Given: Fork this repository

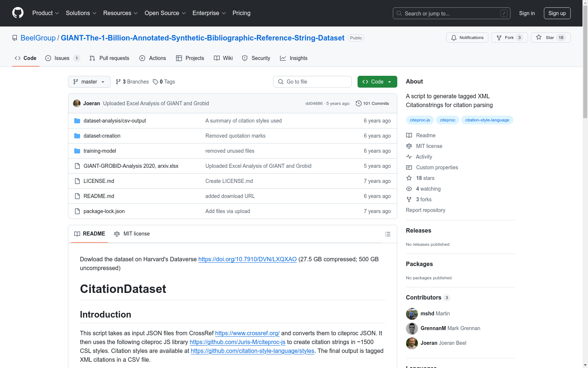Looking at the screenshot, I should click(509, 38).
